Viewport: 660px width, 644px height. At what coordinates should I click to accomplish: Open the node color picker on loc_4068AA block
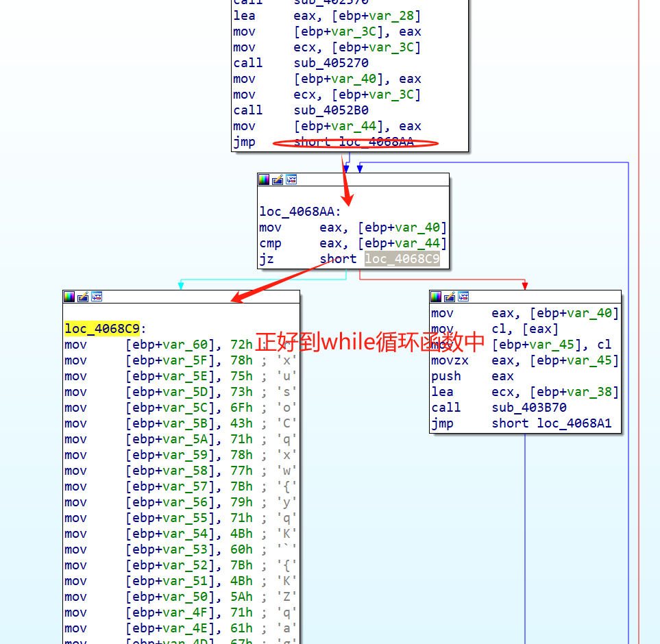click(263, 179)
